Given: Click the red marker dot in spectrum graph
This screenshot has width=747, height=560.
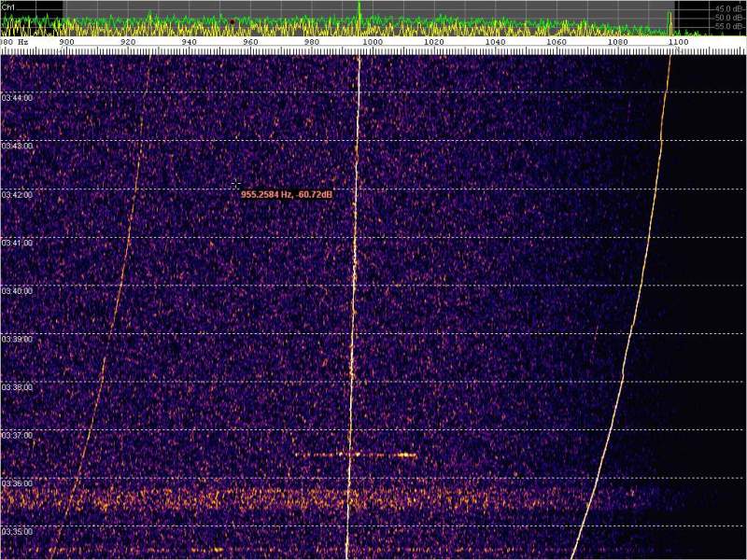Looking at the screenshot, I should tap(233, 20).
